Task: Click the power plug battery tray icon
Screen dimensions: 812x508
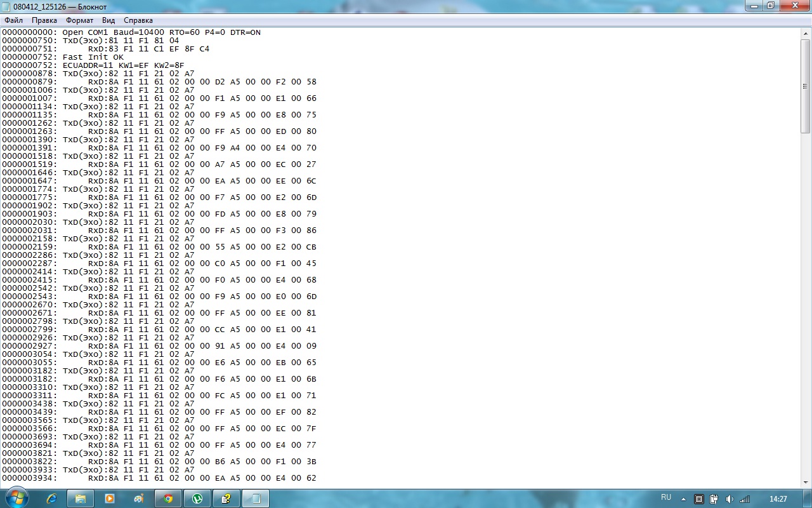Action: click(x=714, y=499)
